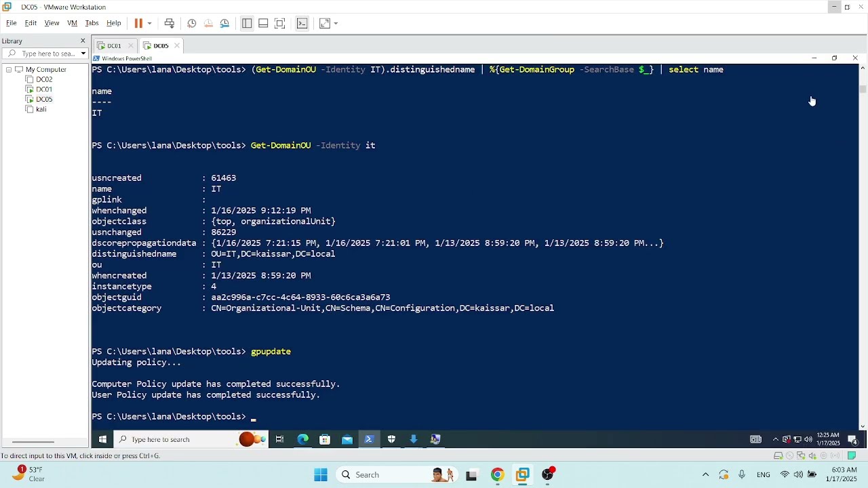Open Task View in guest taskbar
Viewport: 868px width, 488px height.
(279, 439)
